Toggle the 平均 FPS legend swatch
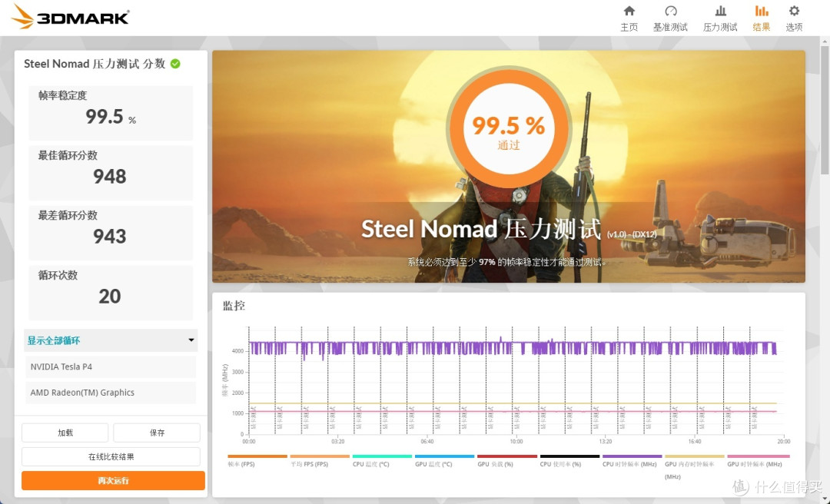Image resolution: width=830 pixels, height=504 pixels. coord(320,456)
